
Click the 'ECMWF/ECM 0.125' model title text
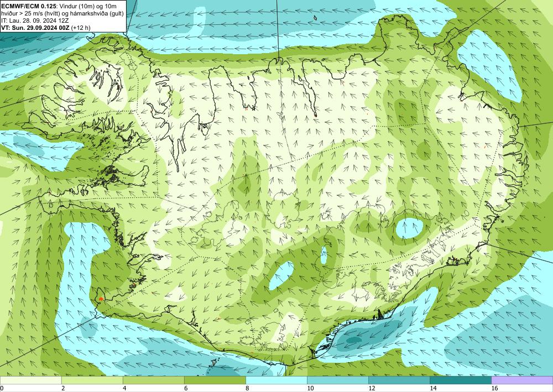point(28,6)
